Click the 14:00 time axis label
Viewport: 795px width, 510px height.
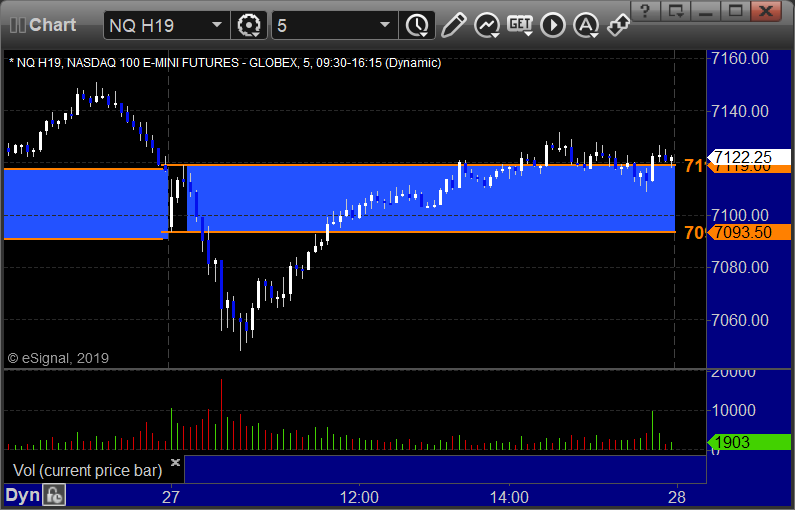pos(509,497)
